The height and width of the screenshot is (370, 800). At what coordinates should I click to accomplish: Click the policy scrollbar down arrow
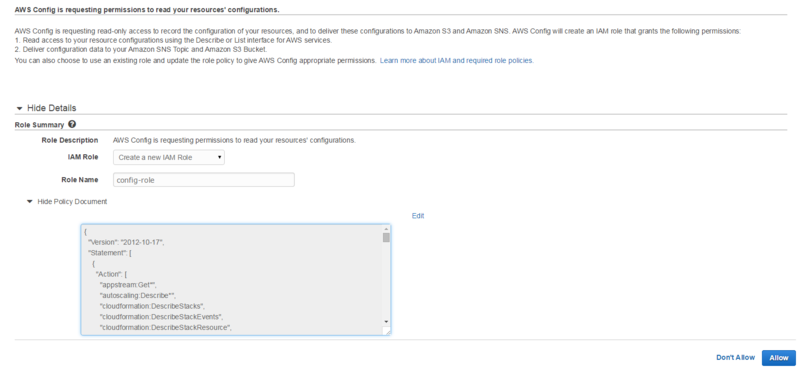(x=386, y=322)
